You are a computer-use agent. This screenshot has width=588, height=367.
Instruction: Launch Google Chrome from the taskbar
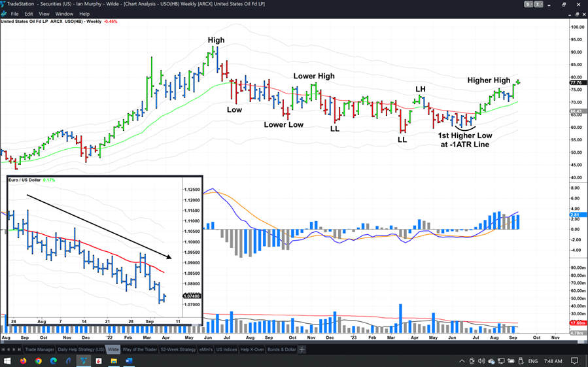click(39, 360)
